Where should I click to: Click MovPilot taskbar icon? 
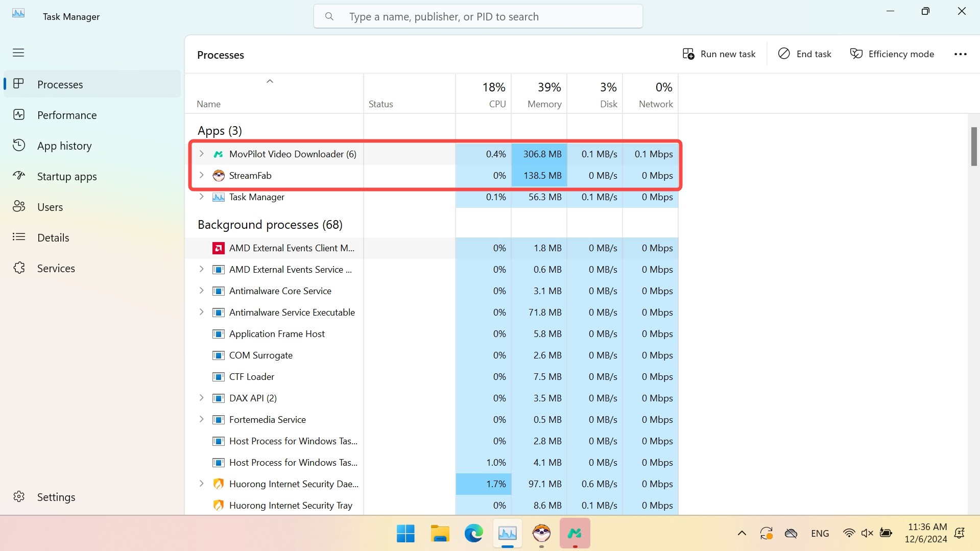pos(575,534)
